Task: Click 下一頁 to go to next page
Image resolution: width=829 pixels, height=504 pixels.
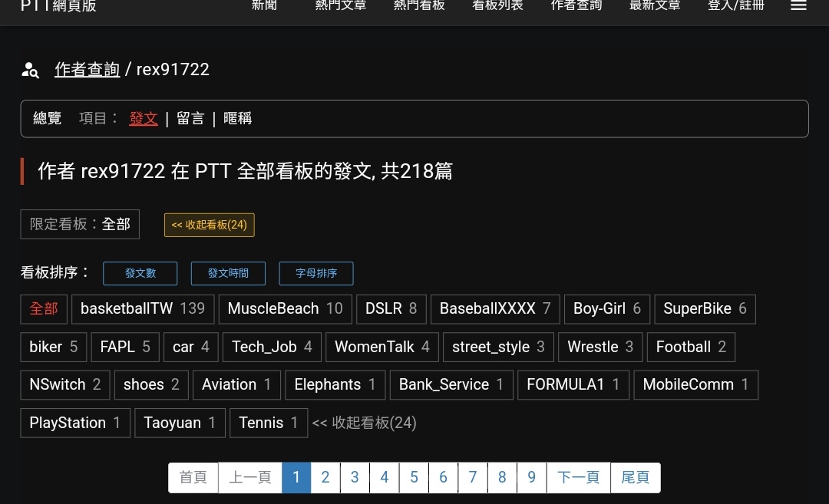Action: tap(578, 477)
